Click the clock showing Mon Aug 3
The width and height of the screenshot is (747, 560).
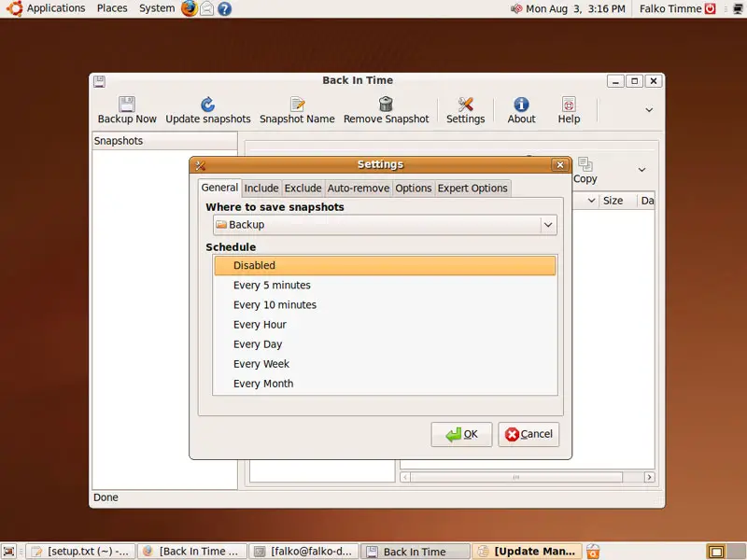[x=575, y=8]
